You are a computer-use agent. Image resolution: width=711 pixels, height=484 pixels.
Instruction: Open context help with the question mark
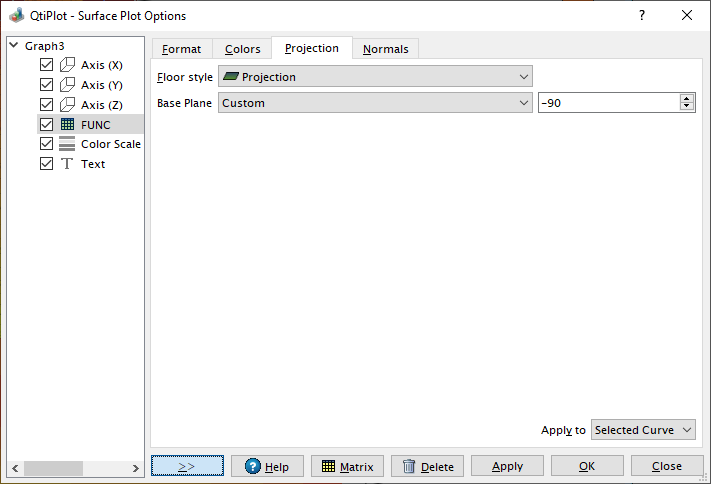[x=641, y=15]
